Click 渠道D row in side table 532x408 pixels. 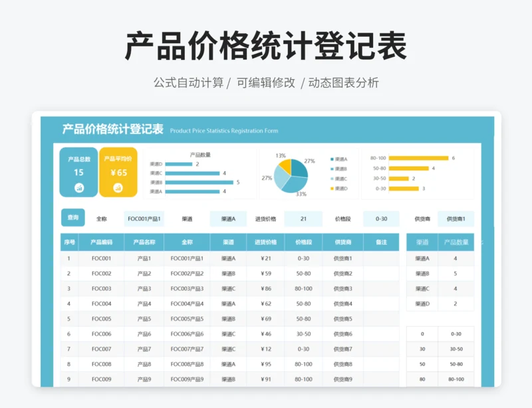tap(440, 304)
